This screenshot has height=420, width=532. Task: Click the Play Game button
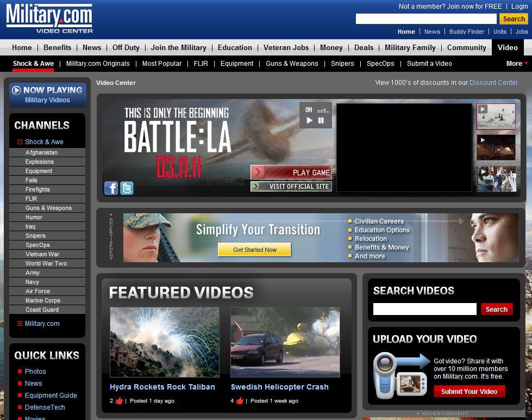click(291, 172)
